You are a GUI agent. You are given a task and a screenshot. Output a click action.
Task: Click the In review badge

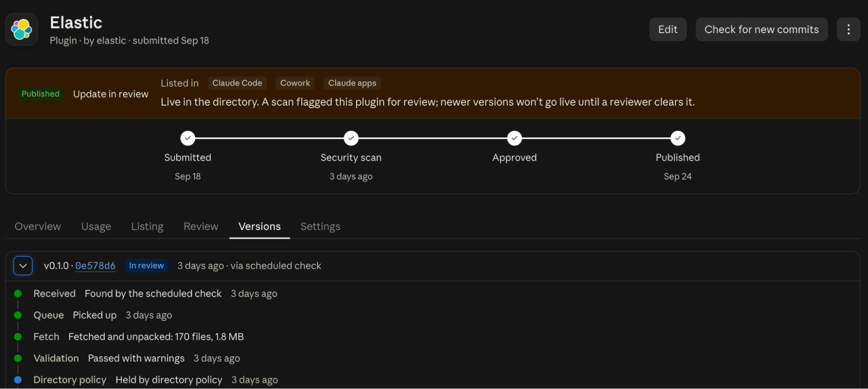pos(146,266)
